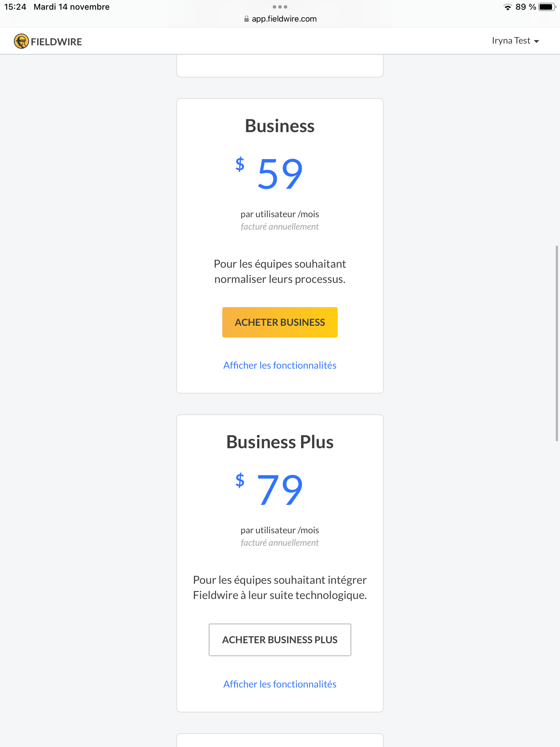Tap the lock icon in address bar
The height and width of the screenshot is (747, 560).
pyautogui.click(x=246, y=19)
